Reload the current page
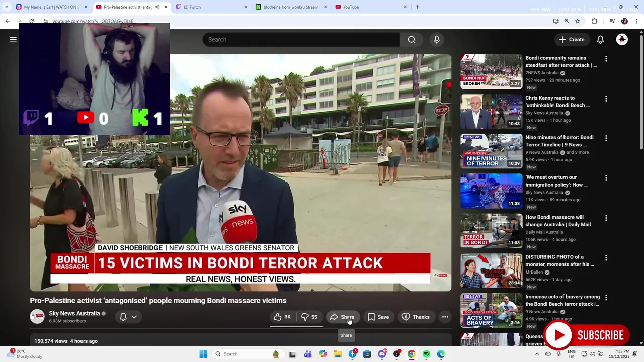Viewport: 644px width, 362px height. pos(31,21)
